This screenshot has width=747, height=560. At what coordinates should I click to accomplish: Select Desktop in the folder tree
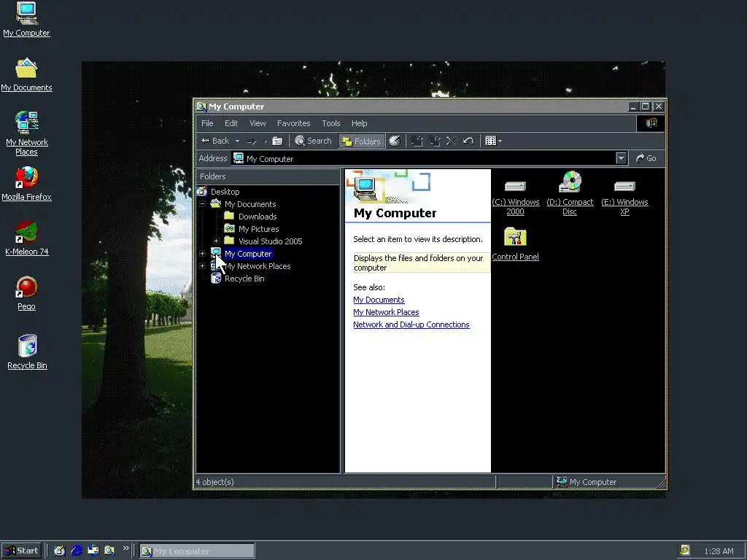click(x=225, y=192)
